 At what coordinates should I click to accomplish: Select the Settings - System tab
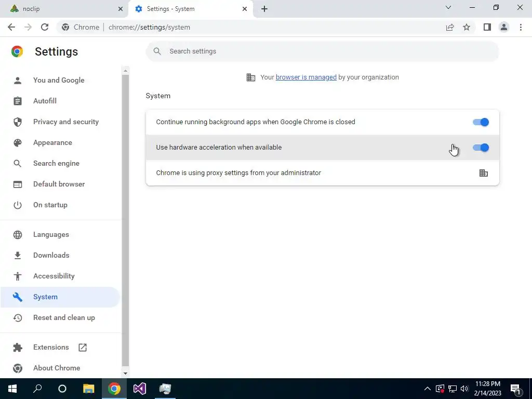(x=191, y=9)
